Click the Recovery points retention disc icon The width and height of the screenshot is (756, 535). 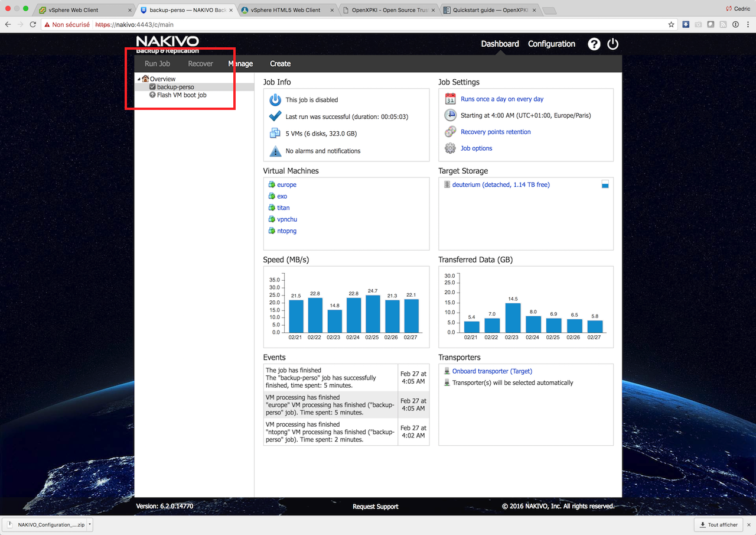pyautogui.click(x=450, y=132)
